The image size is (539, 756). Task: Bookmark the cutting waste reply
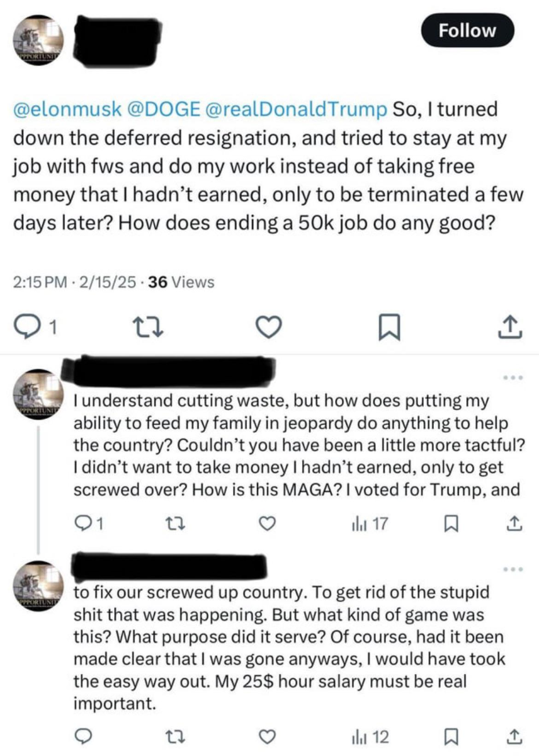(450, 522)
